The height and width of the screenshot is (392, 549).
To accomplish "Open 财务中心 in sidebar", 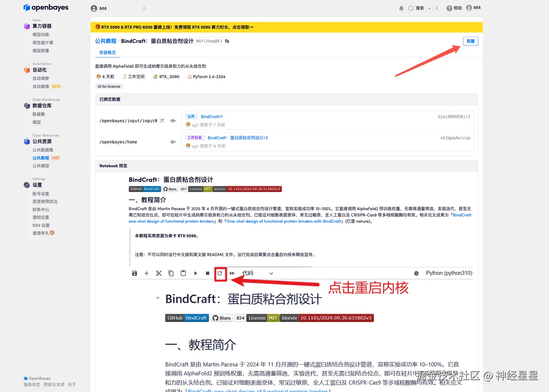I will point(41,210).
